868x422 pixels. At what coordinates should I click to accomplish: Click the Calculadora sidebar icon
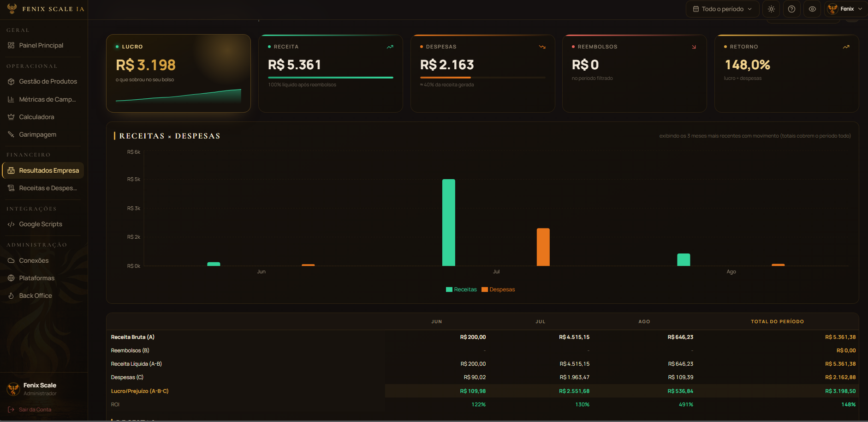[x=11, y=117]
